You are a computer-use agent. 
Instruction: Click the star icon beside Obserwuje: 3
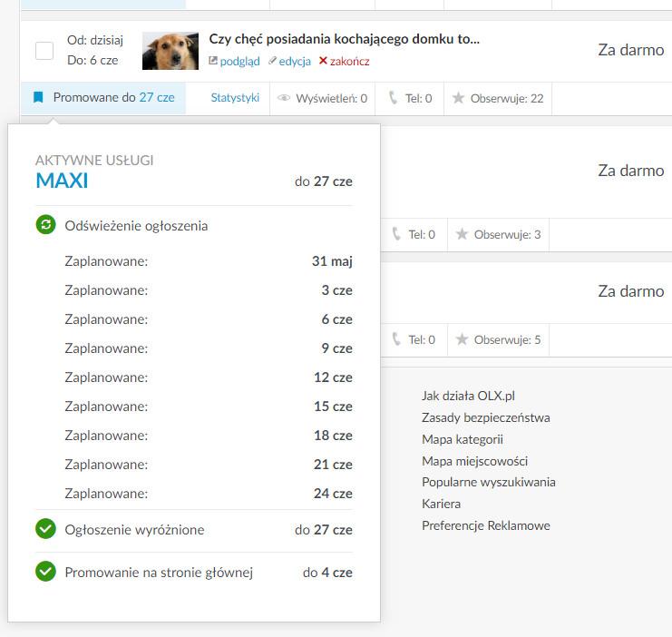click(x=462, y=234)
